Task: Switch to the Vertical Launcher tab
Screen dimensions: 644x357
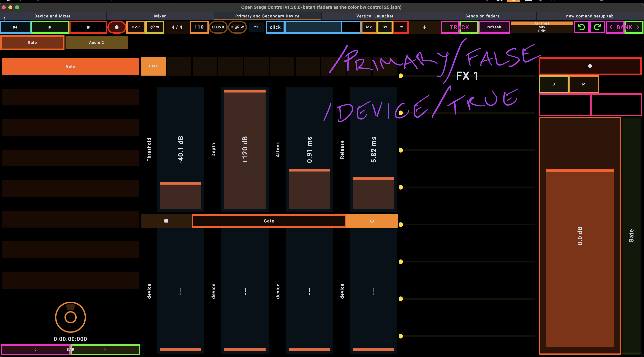Action: (x=375, y=16)
